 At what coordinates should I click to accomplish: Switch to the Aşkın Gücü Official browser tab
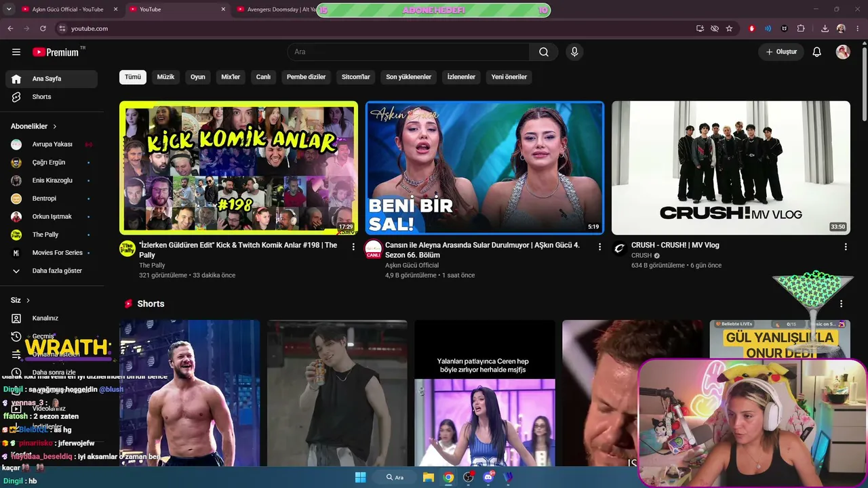68,9
